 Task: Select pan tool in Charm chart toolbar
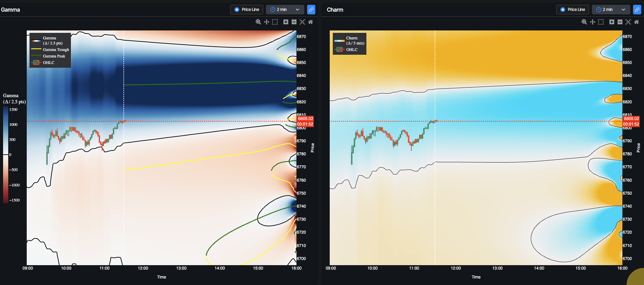(x=593, y=22)
